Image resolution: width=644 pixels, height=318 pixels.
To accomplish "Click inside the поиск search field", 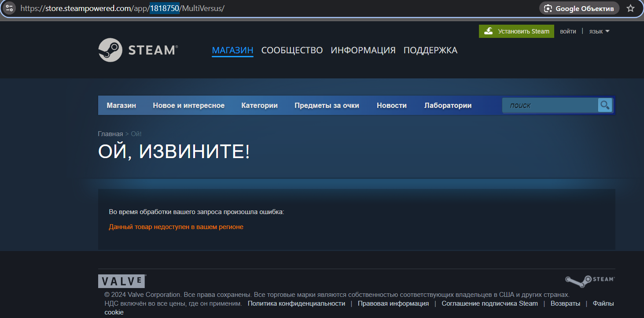I will click(x=550, y=105).
